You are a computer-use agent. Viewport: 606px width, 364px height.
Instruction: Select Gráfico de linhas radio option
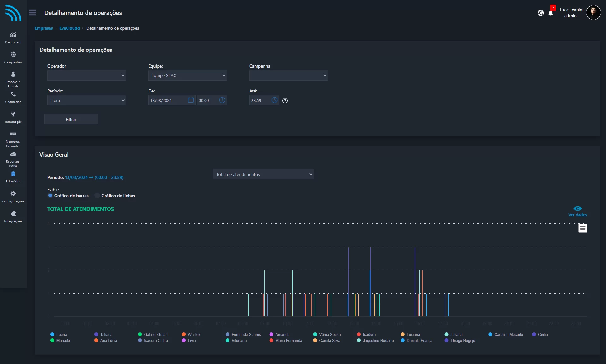pyautogui.click(x=97, y=196)
